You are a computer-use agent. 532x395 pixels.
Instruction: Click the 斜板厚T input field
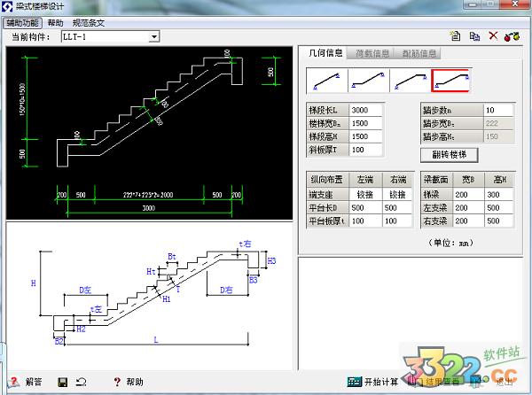coord(365,150)
